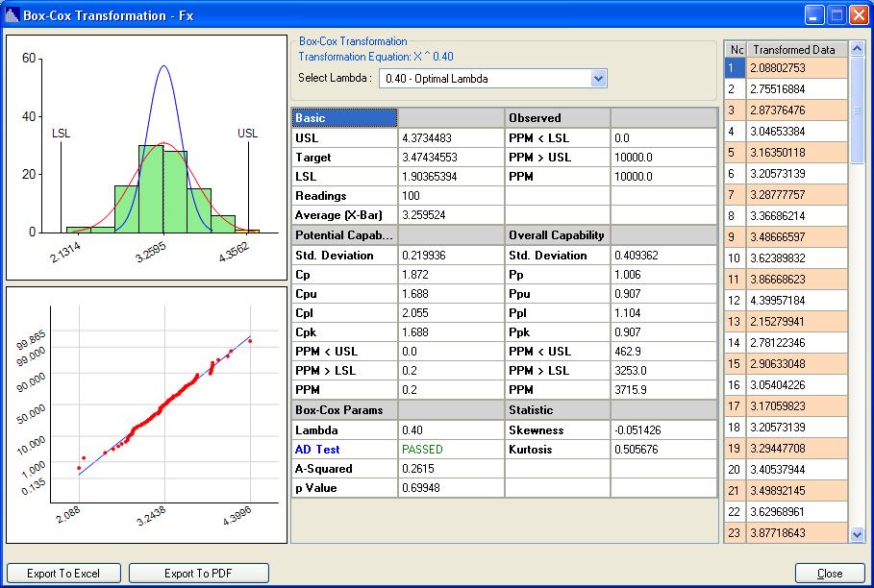Click the Ppk label cell
Image resolution: width=874 pixels, height=588 pixels.
(x=557, y=332)
